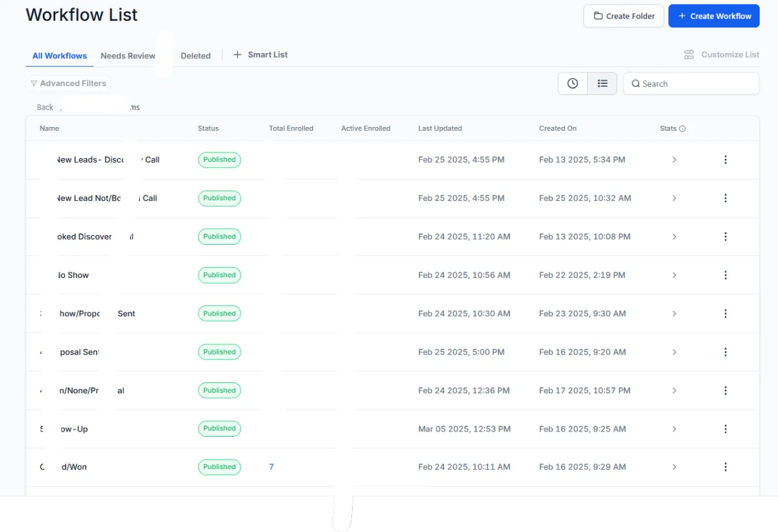This screenshot has width=778, height=532.
Task: Go Back in folder breadcrumb
Action: tap(45, 108)
